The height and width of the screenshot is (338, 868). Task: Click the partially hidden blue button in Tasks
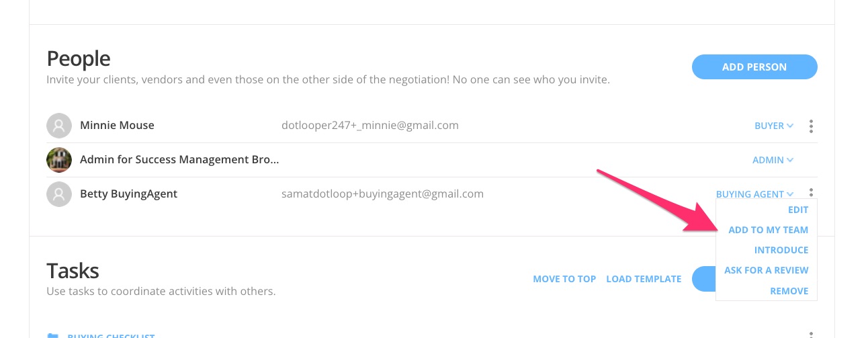pos(704,279)
